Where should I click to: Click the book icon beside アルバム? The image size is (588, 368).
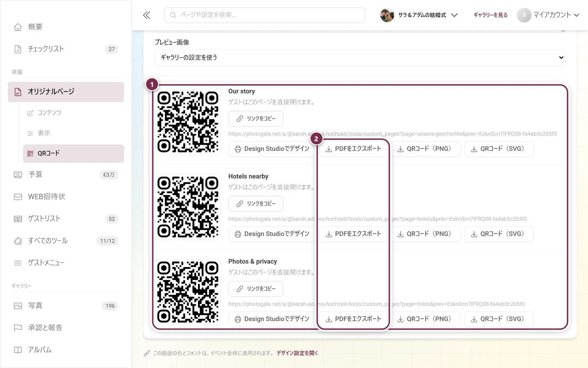pos(18,350)
